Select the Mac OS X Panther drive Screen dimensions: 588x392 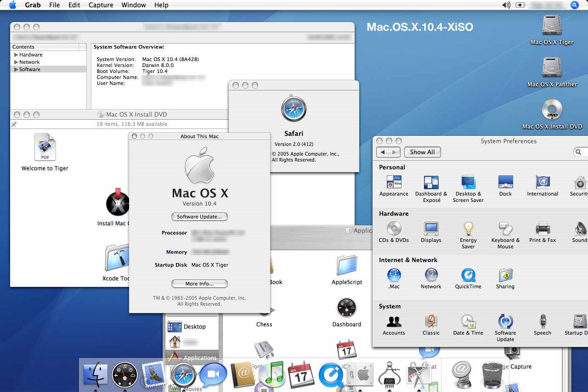tap(552, 72)
